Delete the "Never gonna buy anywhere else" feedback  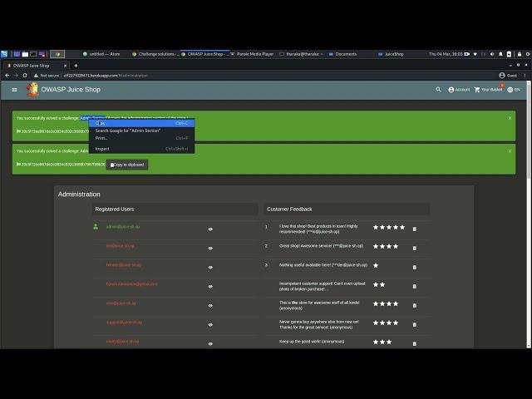[x=414, y=325]
